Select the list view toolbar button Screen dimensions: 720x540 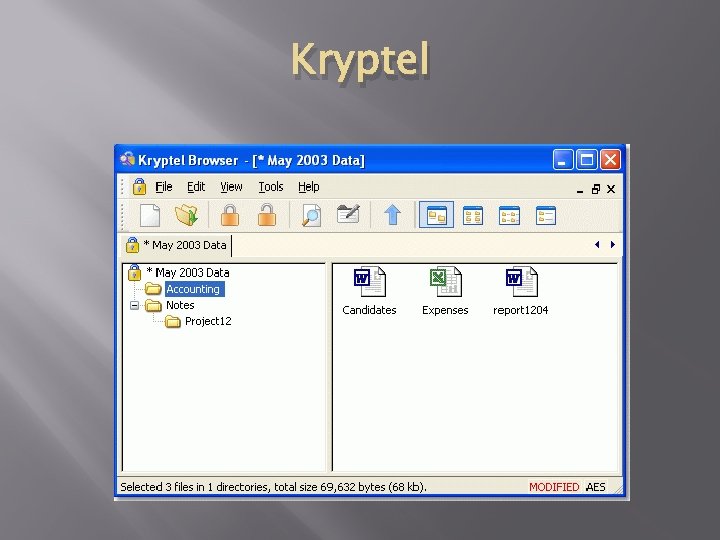coord(509,215)
